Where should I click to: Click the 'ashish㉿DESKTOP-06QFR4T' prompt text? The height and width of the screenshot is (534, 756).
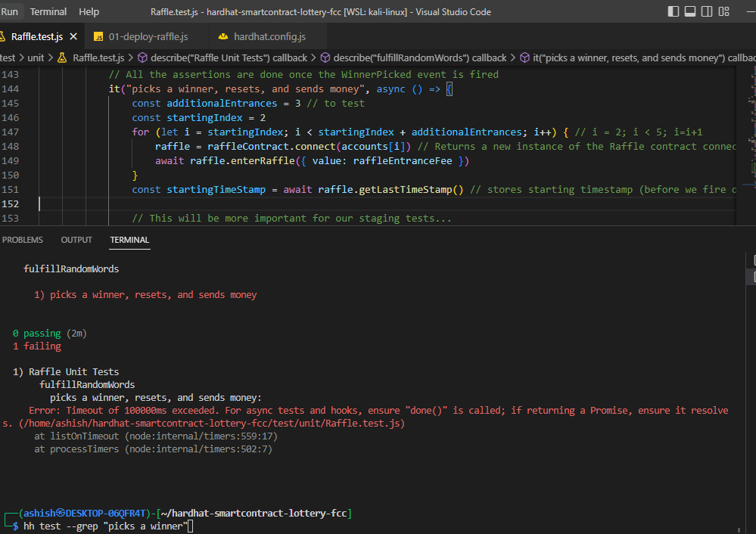[84, 514]
